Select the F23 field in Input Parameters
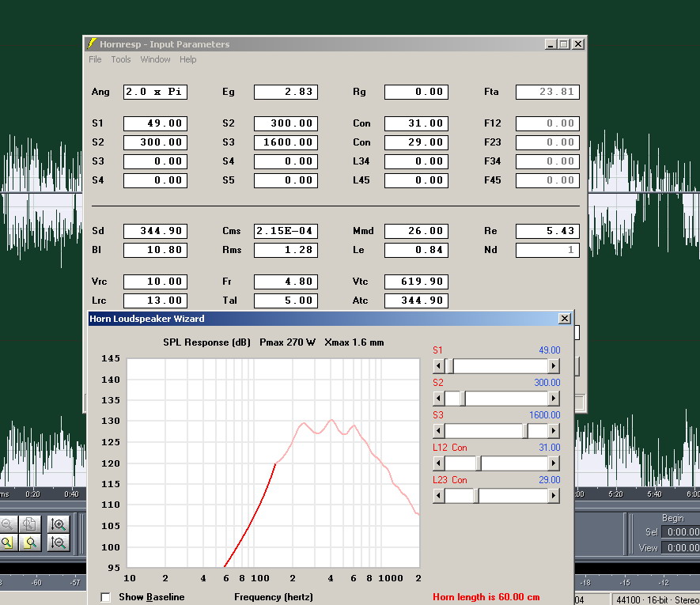The height and width of the screenshot is (605, 700). point(547,142)
